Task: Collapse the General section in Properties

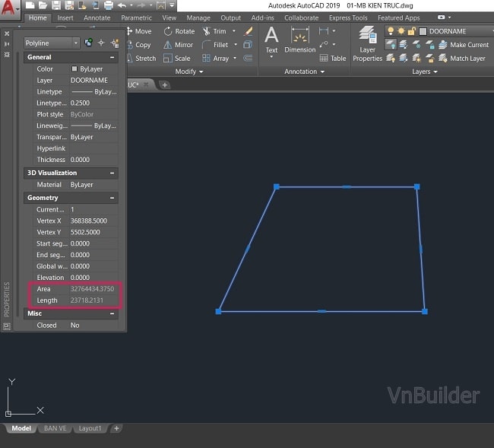Action: tap(112, 57)
